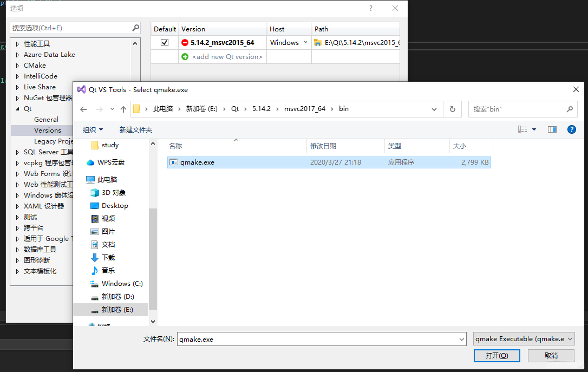Click the folder icon in Path column
The image size is (588, 372).
(x=318, y=43)
